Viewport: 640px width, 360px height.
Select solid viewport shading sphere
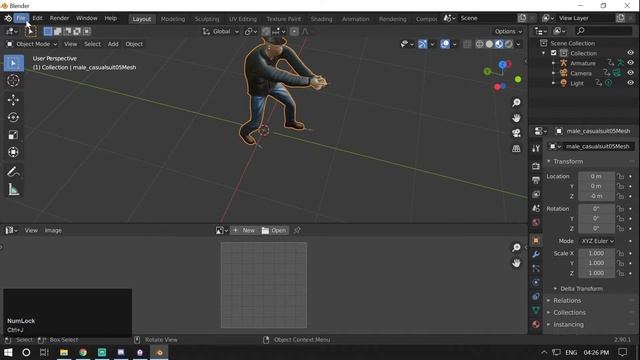[x=489, y=44]
